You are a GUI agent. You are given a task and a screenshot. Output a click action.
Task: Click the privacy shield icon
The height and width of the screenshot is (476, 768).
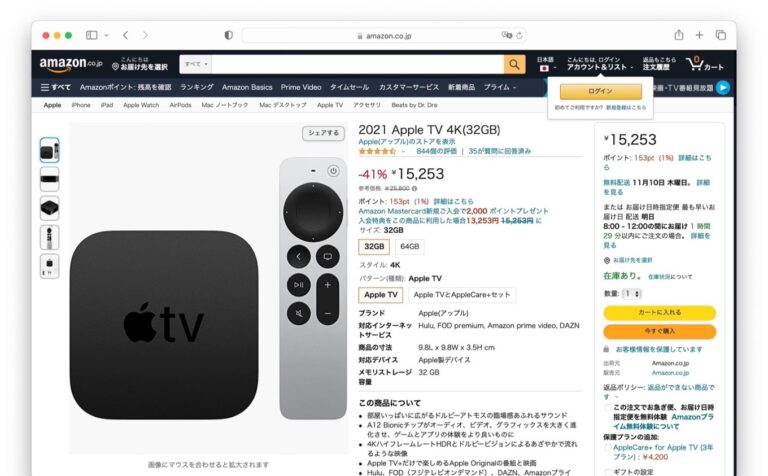click(228, 35)
